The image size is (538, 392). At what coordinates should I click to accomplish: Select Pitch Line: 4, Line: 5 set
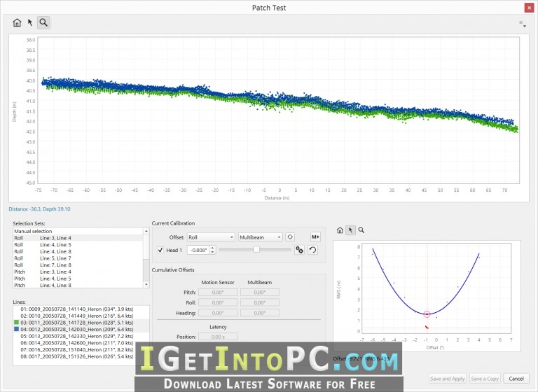[x=78, y=279]
